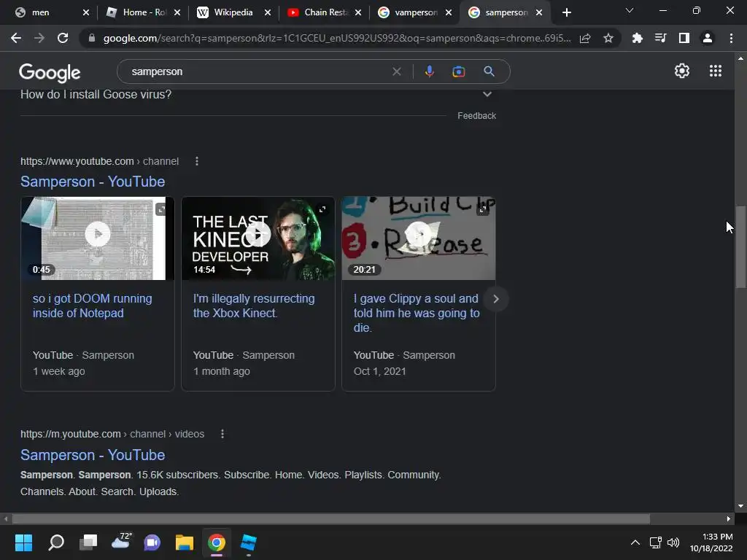Play the Last Kinect Developer thumbnail
Screen dimensions: 747x560
tap(258, 234)
